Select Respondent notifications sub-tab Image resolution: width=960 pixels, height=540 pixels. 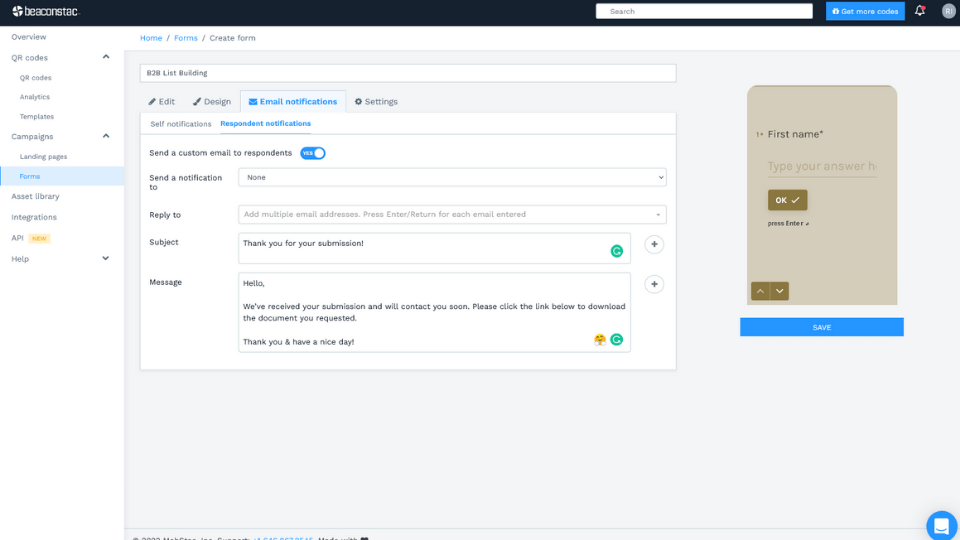tap(266, 124)
